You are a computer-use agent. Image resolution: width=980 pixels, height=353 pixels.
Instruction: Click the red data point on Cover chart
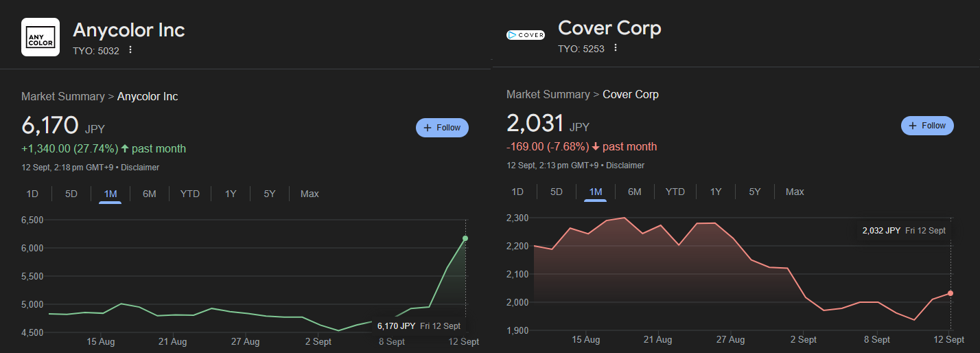(950, 293)
